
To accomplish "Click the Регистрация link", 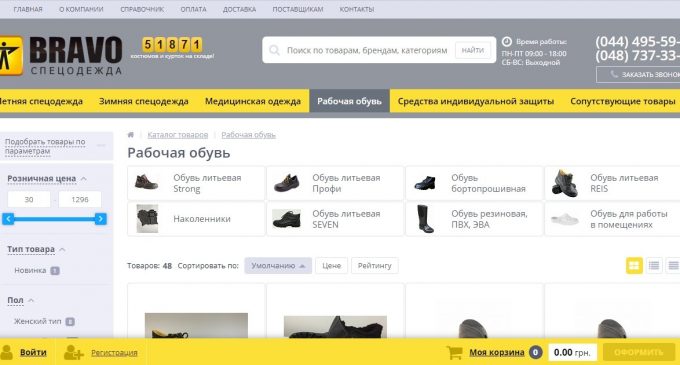I will 114,353.
